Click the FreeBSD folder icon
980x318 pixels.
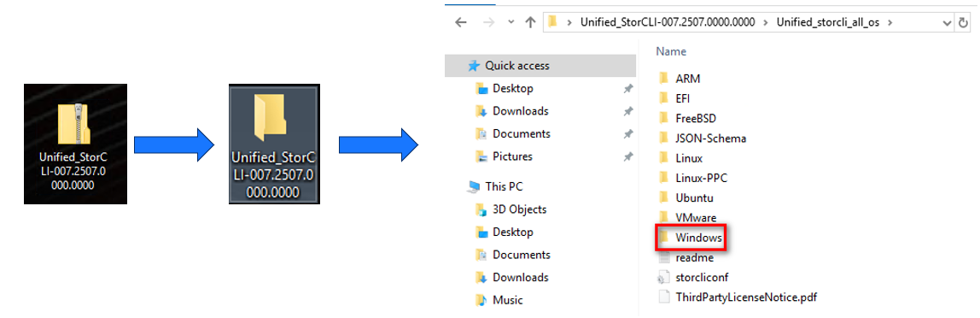tap(664, 118)
